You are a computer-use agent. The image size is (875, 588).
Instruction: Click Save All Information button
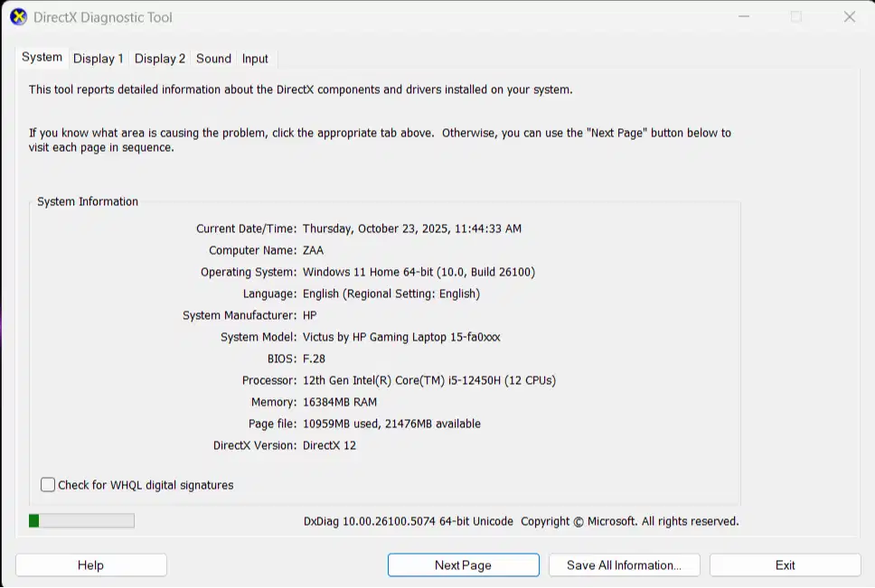(x=624, y=565)
